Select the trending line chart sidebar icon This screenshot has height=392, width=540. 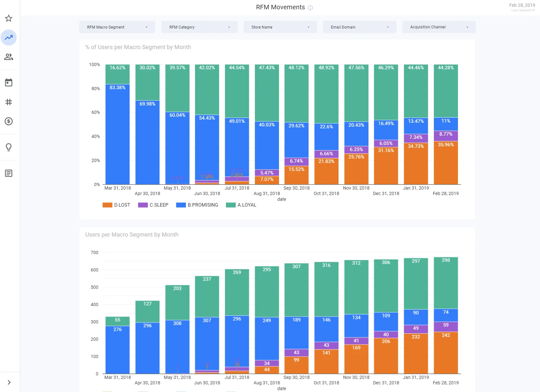click(9, 38)
